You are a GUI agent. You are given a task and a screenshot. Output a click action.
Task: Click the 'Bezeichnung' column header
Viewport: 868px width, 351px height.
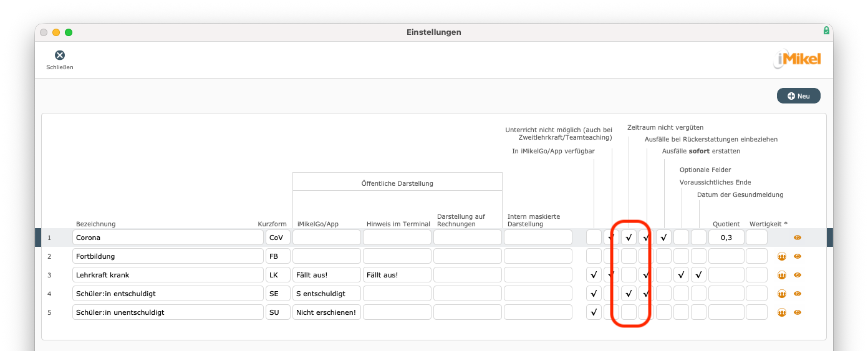click(x=96, y=224)
